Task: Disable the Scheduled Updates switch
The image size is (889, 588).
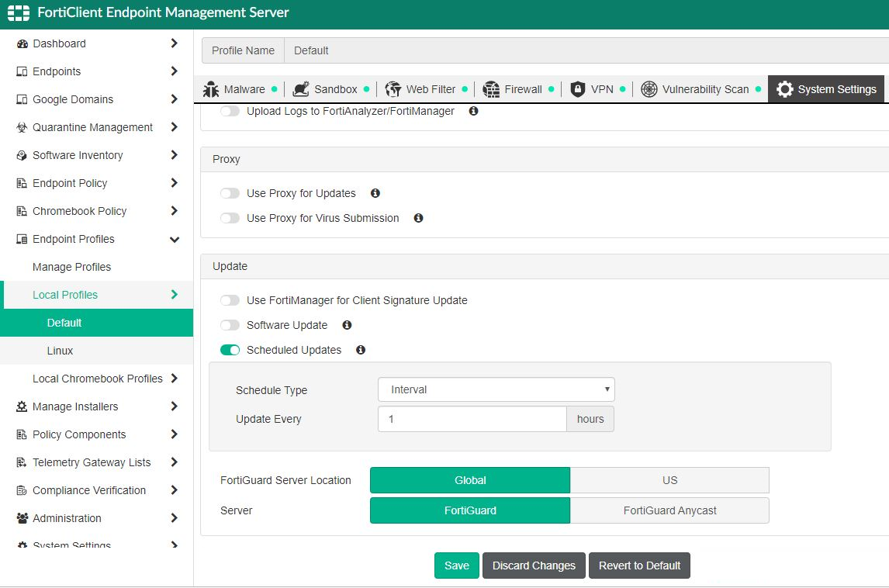Action: point(230,350)
